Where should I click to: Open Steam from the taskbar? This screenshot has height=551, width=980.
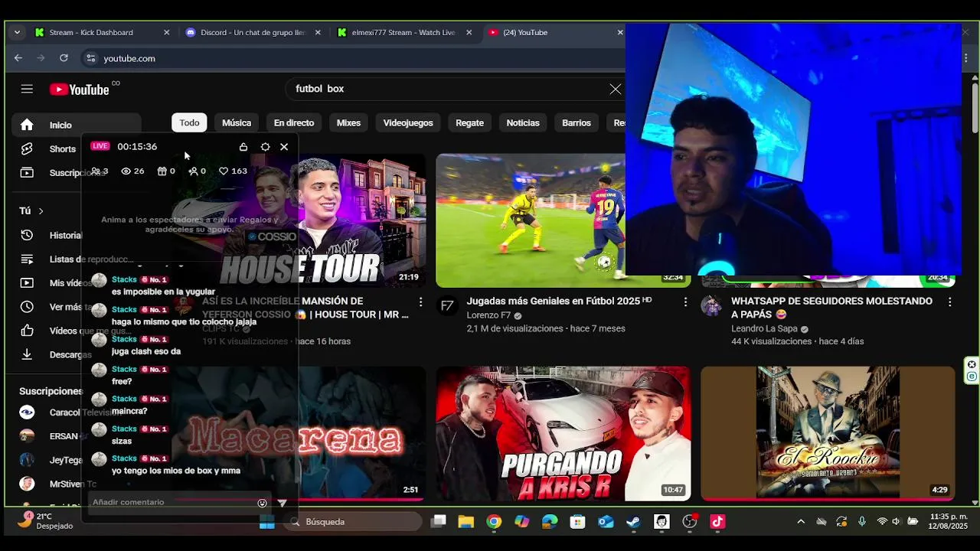coord(633,522)
